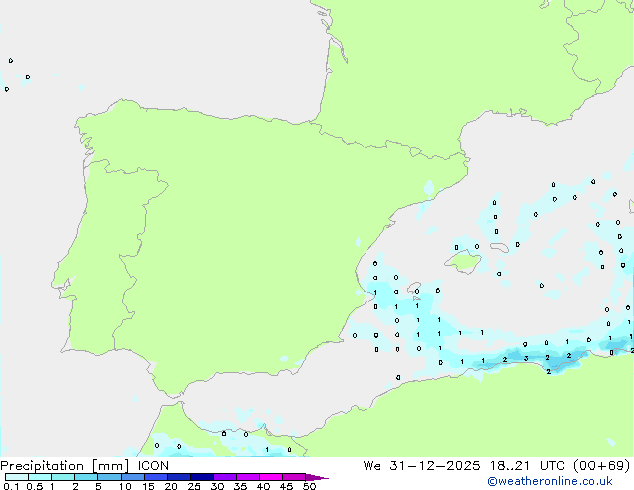
Task: Click the date text '31-12-2025'
Action: click(x=435, y=466)
